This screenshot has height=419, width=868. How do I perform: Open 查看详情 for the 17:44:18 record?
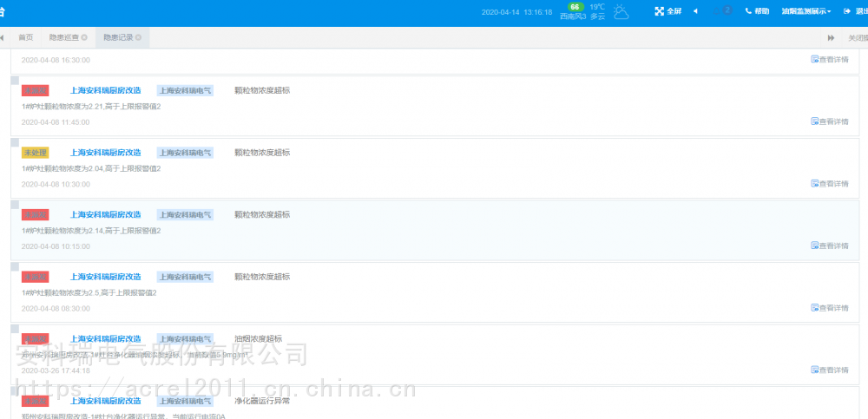coord(829,370)
